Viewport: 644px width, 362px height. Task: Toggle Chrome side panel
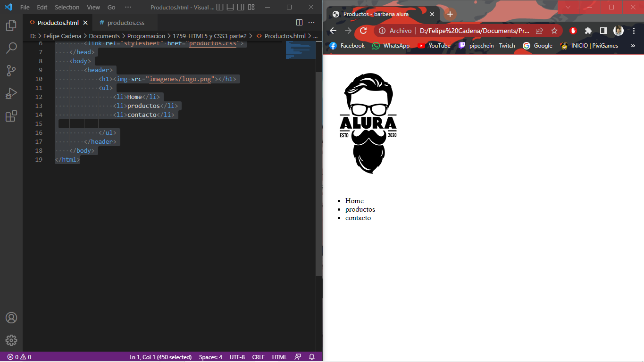click(603, 31)
